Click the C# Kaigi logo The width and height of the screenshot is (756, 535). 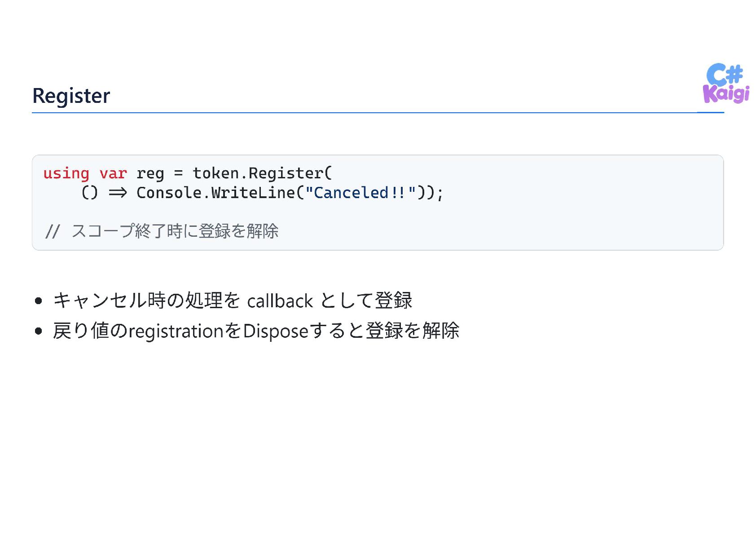click(x=726, y=83)
